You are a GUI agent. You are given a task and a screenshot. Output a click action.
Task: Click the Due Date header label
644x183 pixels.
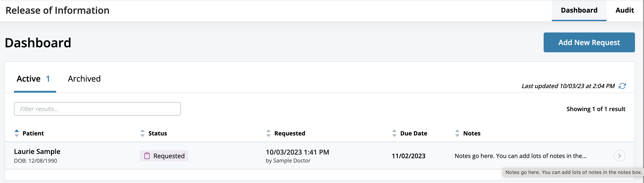click(414, 133)
